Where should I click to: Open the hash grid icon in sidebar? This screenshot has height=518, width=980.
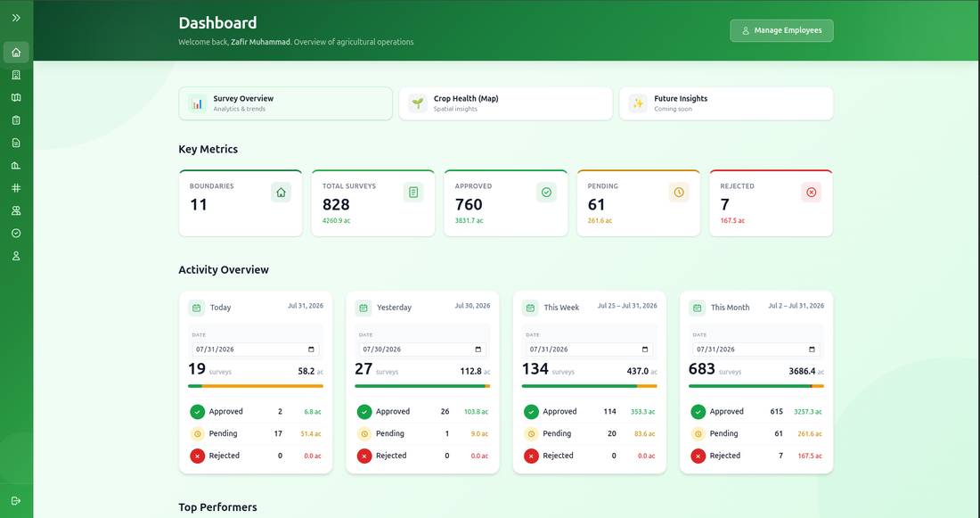coord(16,188)
